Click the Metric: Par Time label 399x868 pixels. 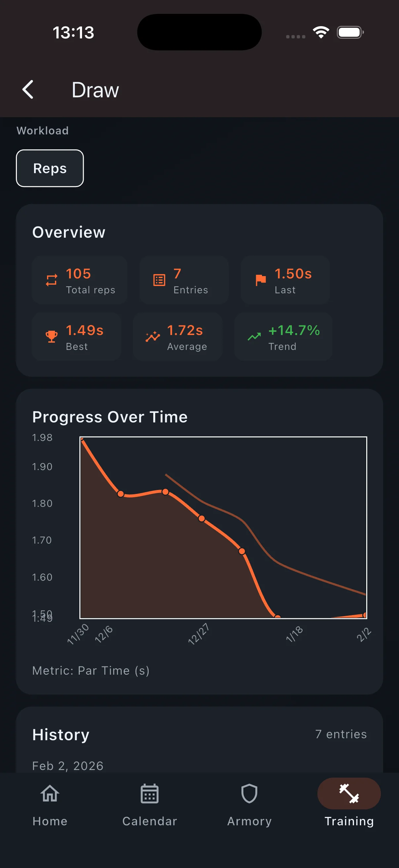91,670
